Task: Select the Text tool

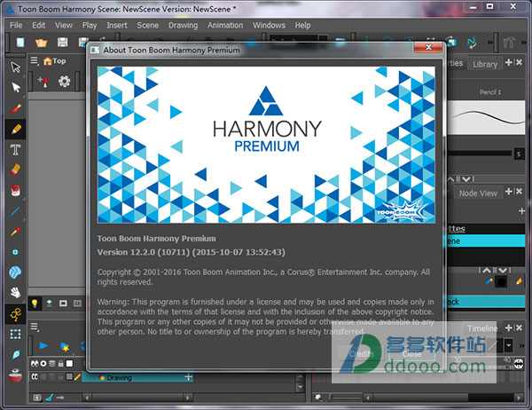Action: pyautogui.click(x=15, y=149)
